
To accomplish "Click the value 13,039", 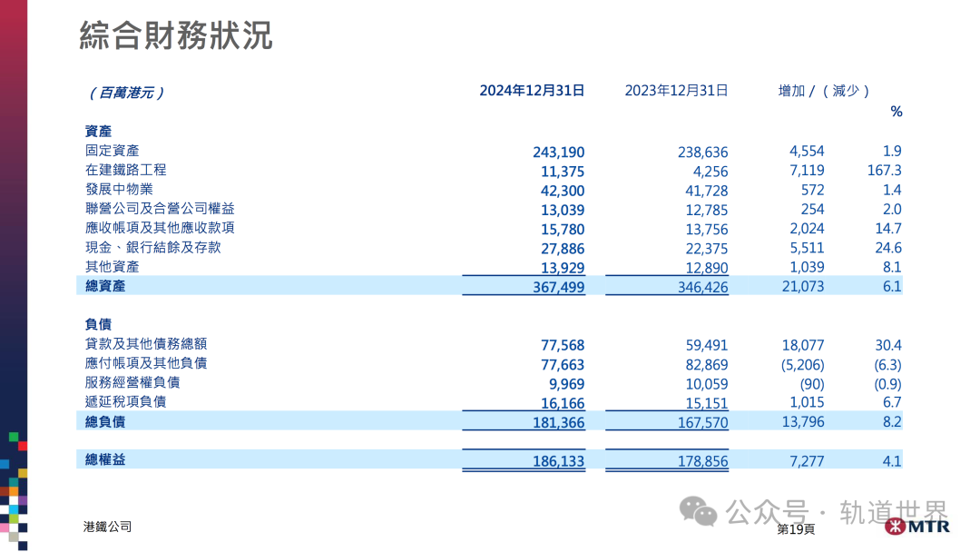I will [563, 210].
